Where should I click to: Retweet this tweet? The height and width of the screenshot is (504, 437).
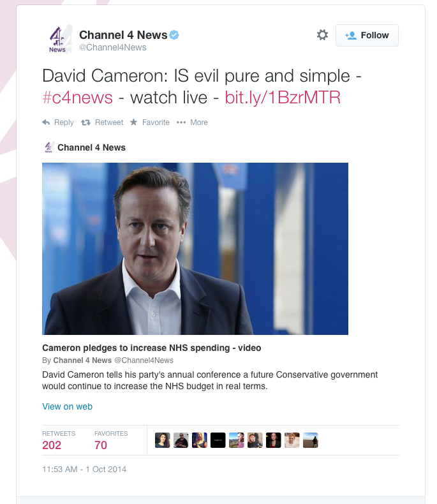(x=102, y=122)
